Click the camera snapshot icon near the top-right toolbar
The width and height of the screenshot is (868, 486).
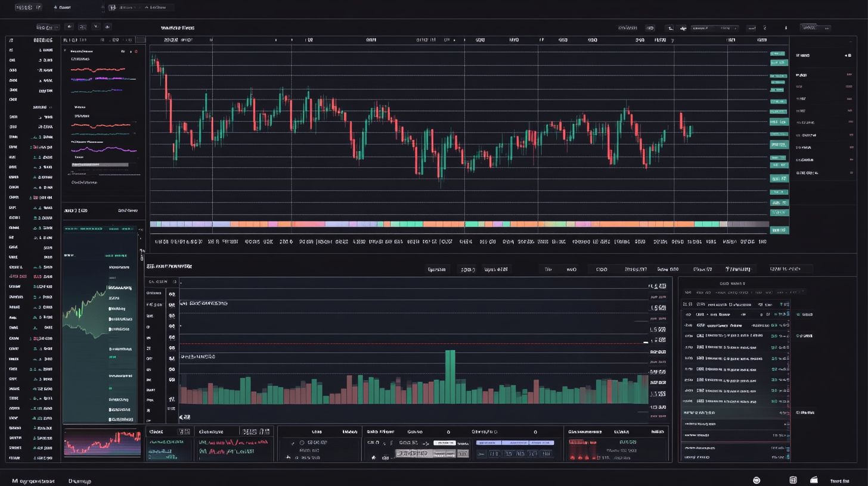coord(786,27)
